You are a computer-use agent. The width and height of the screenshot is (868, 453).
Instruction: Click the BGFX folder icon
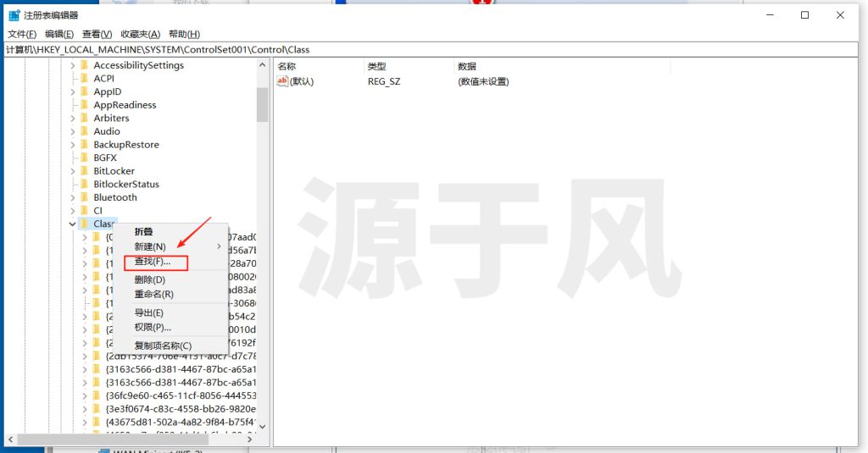click(x=85, y=158)
